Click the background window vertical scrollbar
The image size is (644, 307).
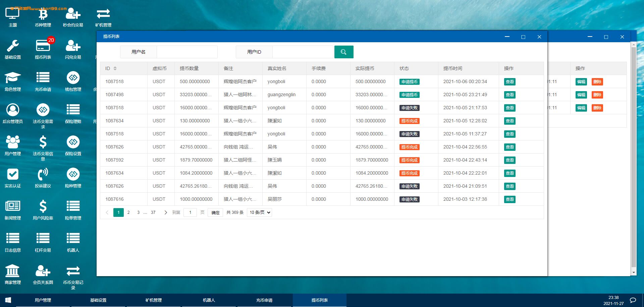click(x=634, y=158)
